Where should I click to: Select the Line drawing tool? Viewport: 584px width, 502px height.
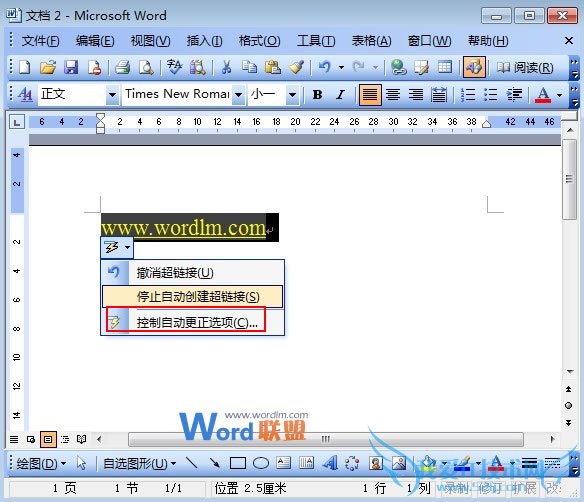coord(191,463)
